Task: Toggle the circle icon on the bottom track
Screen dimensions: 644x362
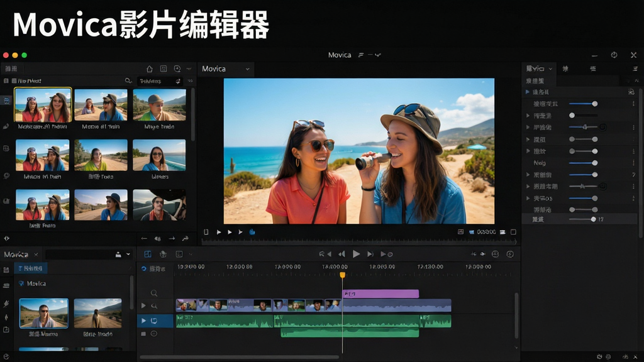Action: pyautogui.click(x=154, y=334)
